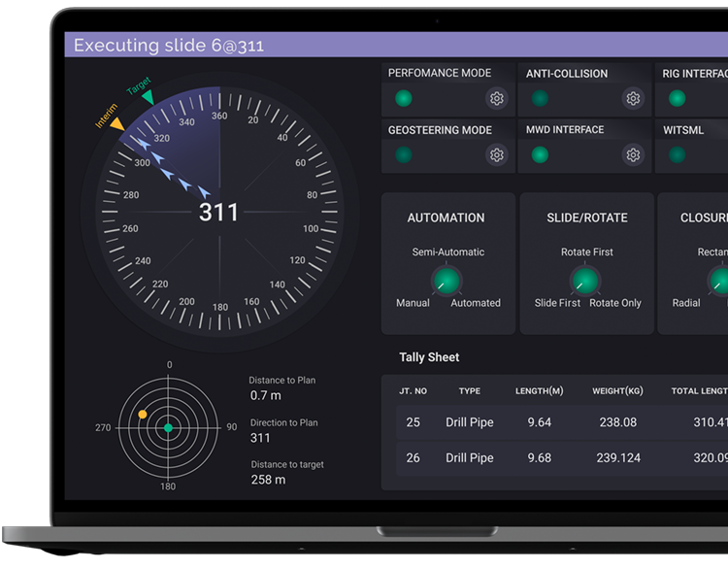Click the 180 mark on compass dial
Image resolution: width=728 pixels, height=569 pixels.
[220, 307]
